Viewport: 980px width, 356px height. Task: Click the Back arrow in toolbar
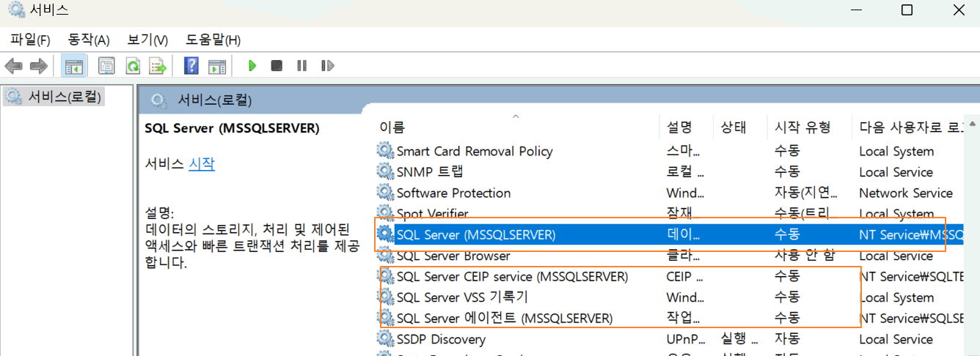[x=13, y=66]
